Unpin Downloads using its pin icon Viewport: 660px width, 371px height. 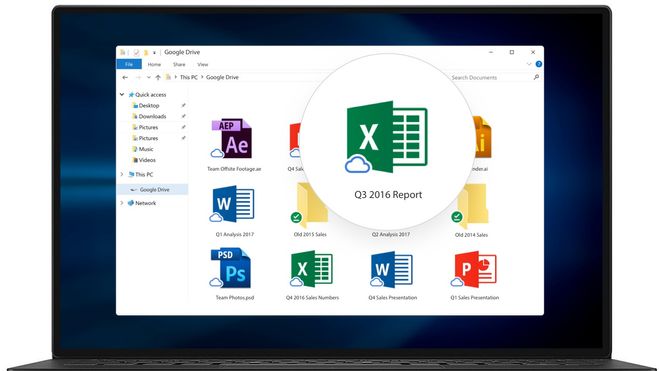tap(183, 116)
